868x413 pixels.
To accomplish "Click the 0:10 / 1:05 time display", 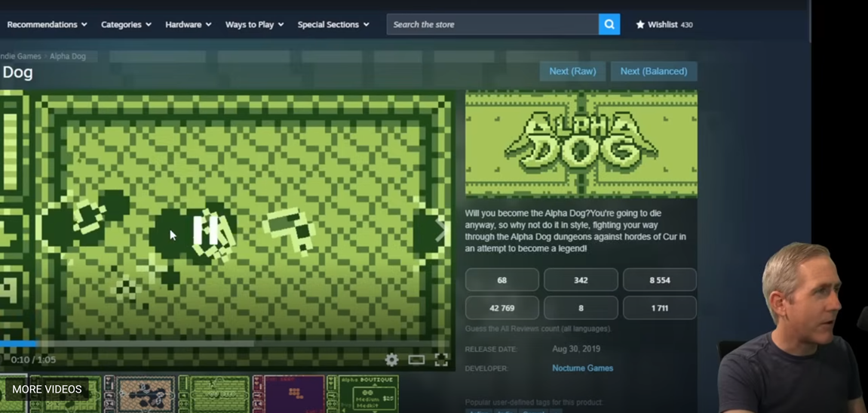I will (33, 360).
